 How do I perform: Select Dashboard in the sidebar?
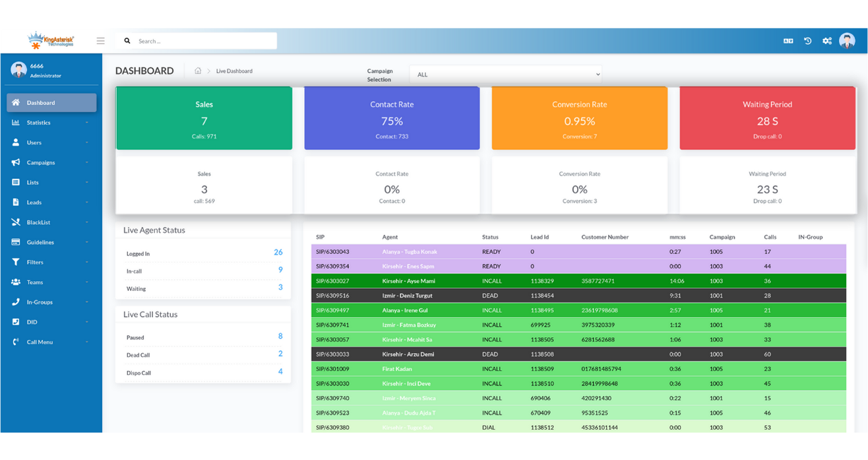tap(51, 102)
